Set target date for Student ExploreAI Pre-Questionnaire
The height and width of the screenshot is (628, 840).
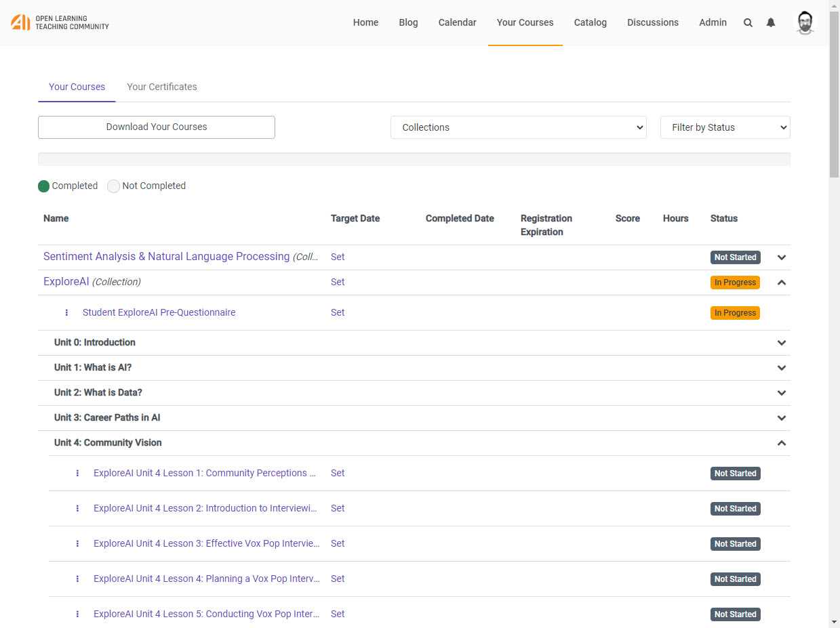click(338, 312)
